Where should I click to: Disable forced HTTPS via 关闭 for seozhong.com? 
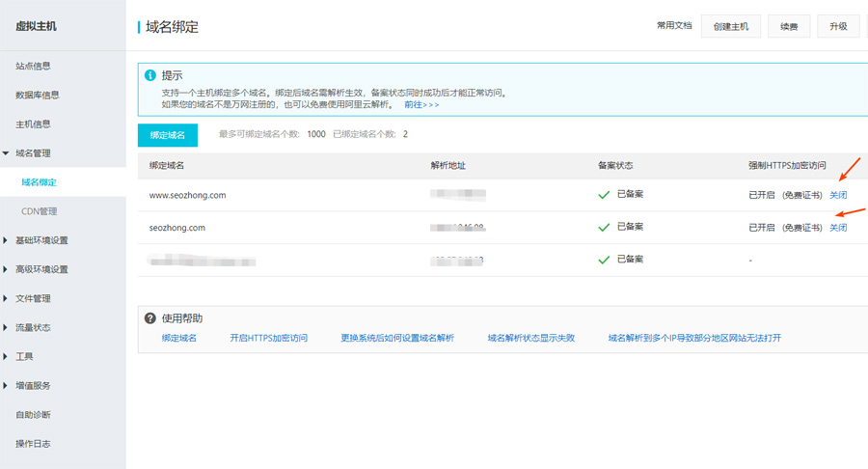tap(838, 228)
